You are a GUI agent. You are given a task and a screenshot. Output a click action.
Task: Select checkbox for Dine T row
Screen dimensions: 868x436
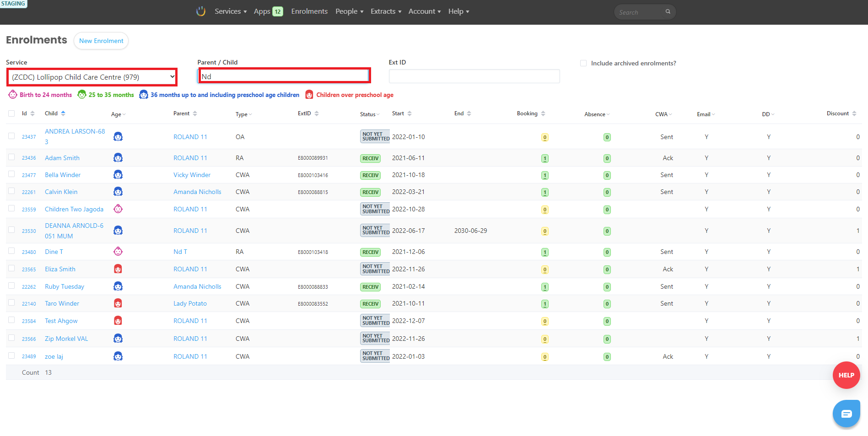click(x=11, y=251)
